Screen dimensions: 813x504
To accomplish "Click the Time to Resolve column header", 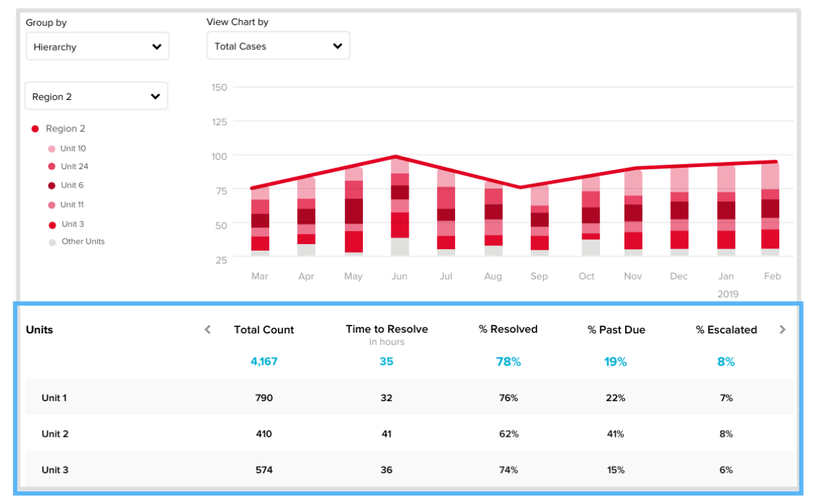I will [x=386, y=330].
